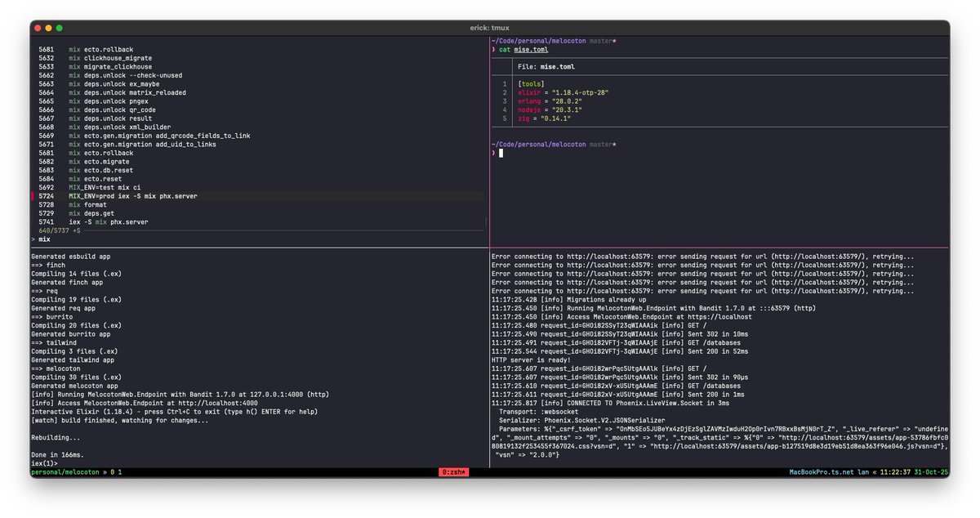This screenshot has height=518, width=980.
Task: Click the green zoom traffic light
Action: (58, 26)
